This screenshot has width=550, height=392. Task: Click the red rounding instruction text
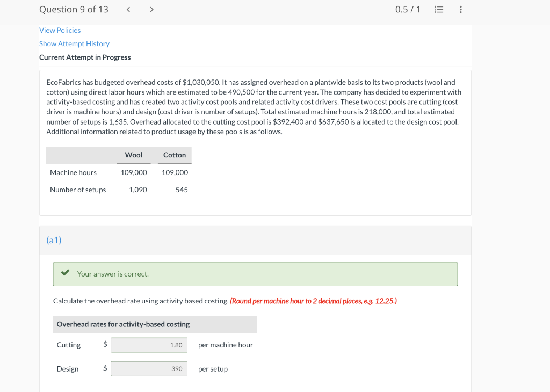tap(313, 301)
